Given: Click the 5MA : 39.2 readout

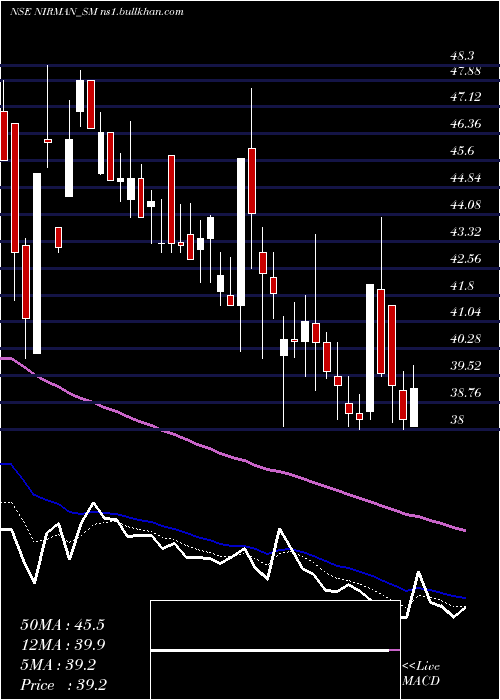Looking at the screenshot, I should 58,665.
